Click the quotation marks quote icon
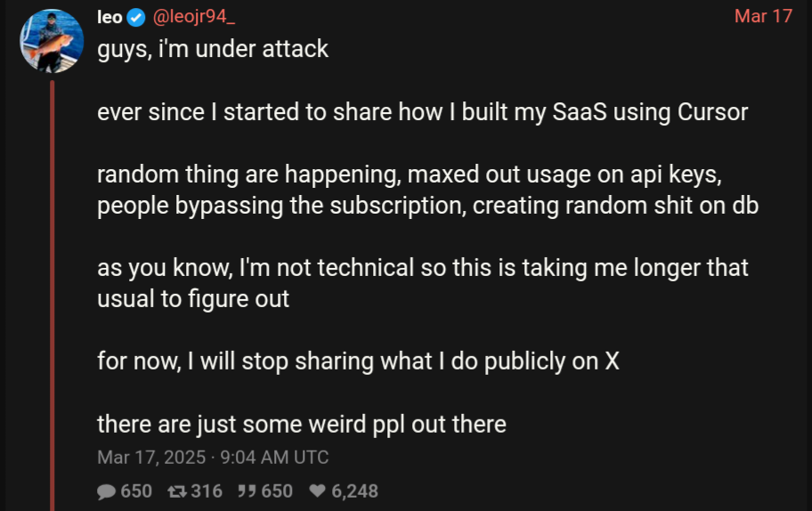 (x=247, y=491)
